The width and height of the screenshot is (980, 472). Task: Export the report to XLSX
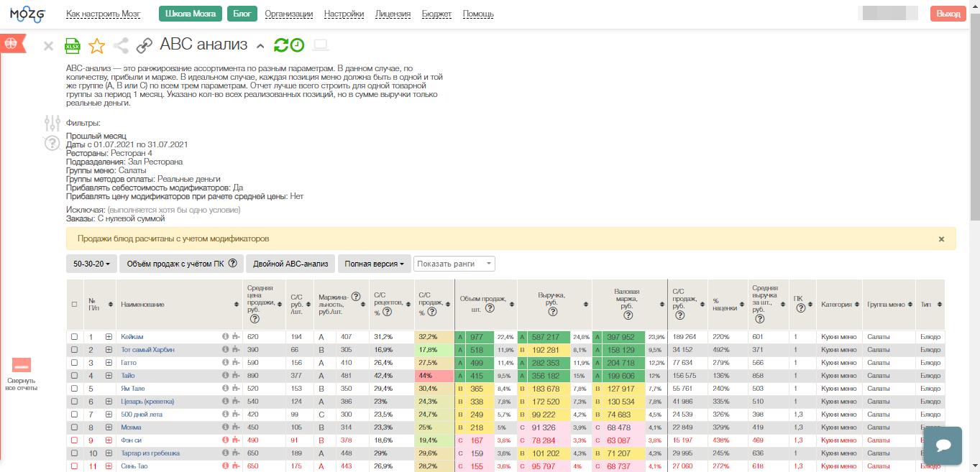click(x=73, y=46)
